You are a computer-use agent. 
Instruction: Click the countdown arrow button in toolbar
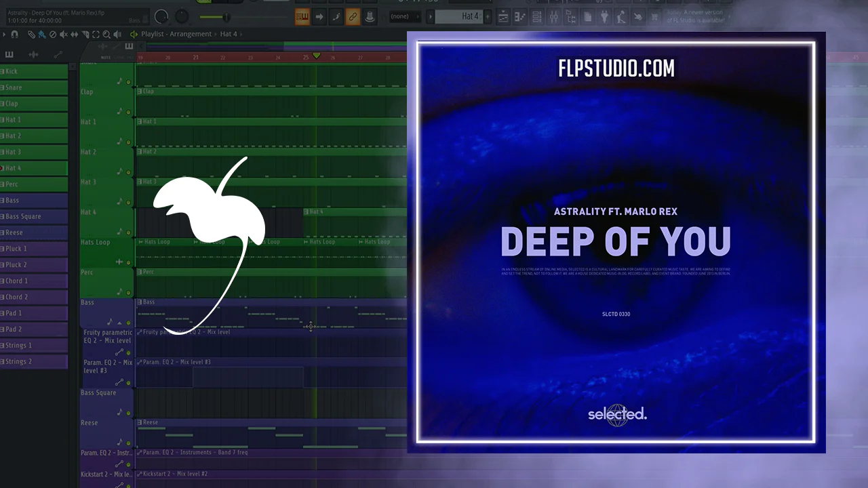coord(319,17)
